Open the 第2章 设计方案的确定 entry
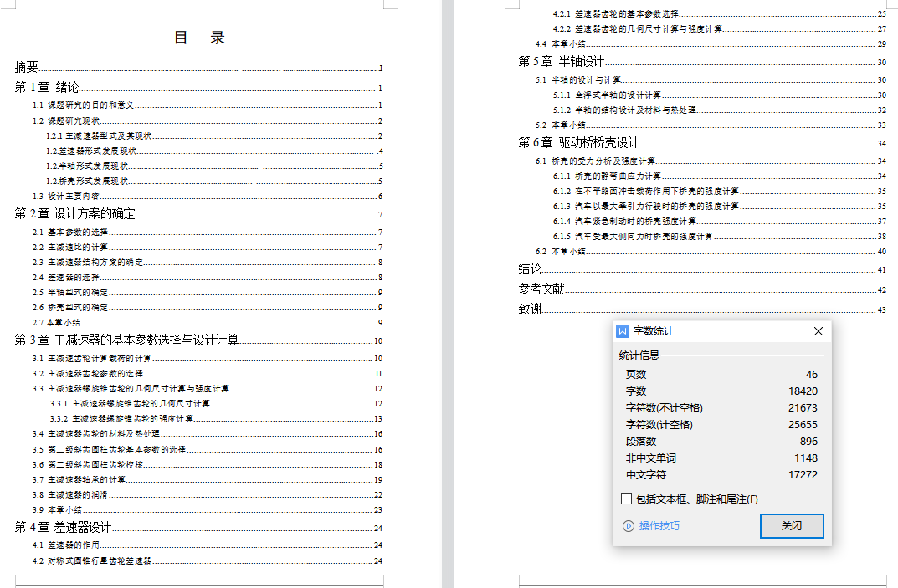 click(x=74, y=214)
